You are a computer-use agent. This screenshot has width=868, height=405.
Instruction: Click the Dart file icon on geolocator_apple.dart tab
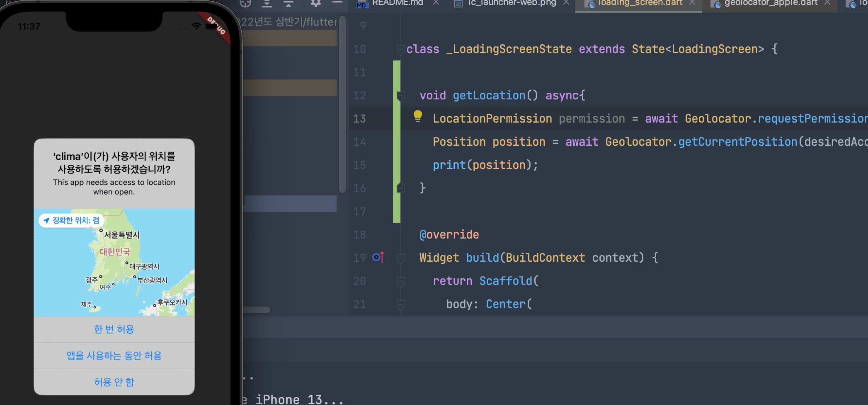tap(716, 4)
